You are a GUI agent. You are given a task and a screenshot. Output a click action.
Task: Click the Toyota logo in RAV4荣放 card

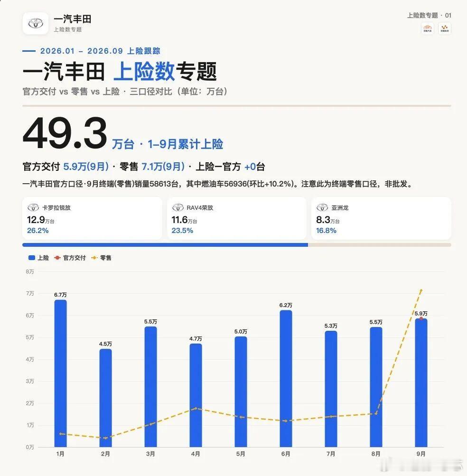[178, 208]
